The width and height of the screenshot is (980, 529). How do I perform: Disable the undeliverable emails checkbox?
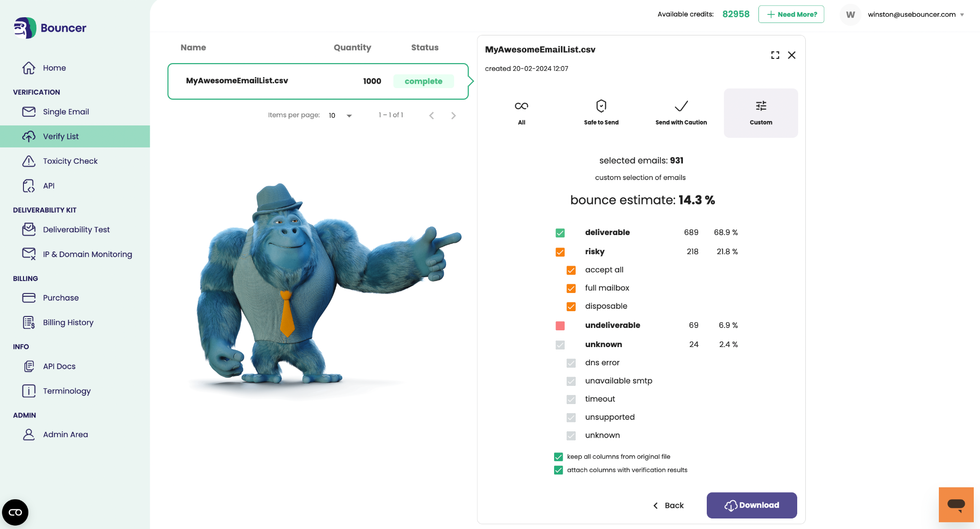[x=560, y=325]
